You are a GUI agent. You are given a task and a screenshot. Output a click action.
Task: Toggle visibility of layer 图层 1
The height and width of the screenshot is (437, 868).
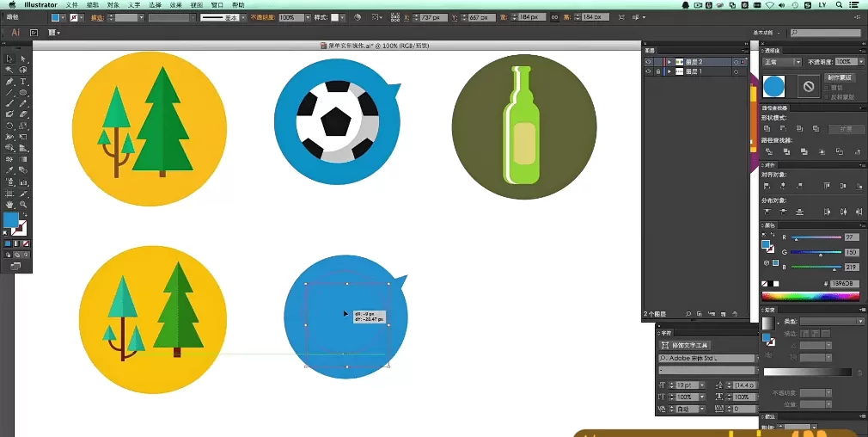click(649, 71)
